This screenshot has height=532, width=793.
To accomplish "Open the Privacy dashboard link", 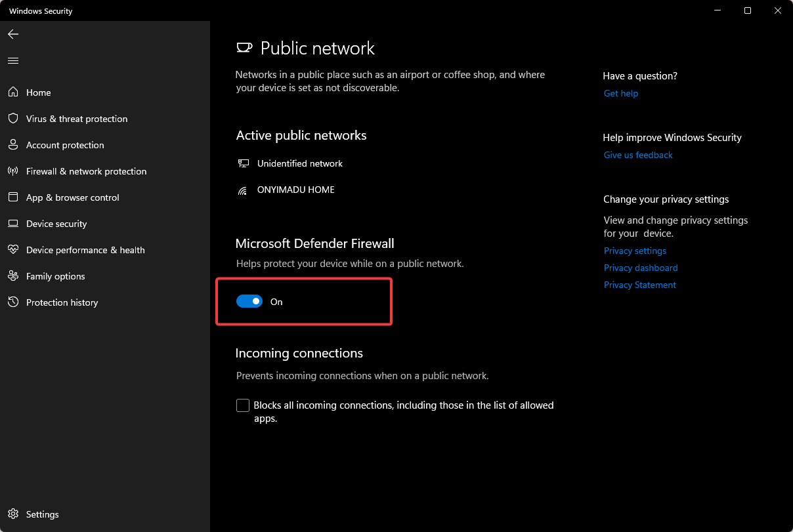I will (641, 268).
